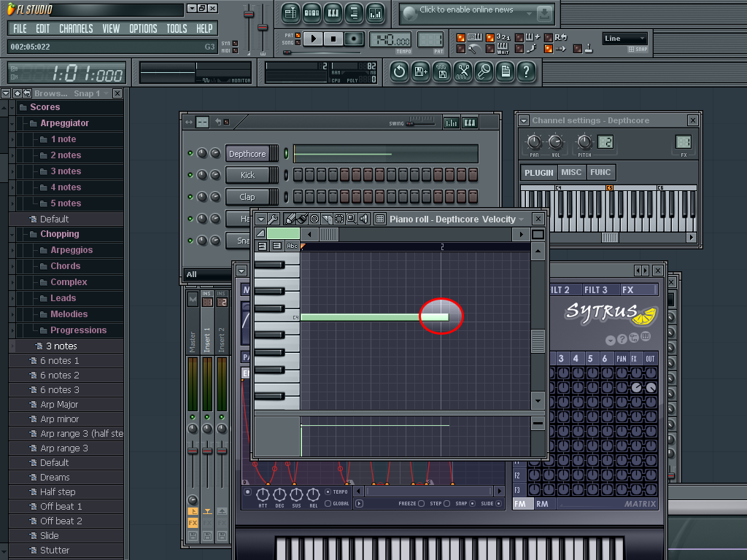Mute the Kick channel via green LED
Screen dimensions: 747x560
tap(190, 175)
